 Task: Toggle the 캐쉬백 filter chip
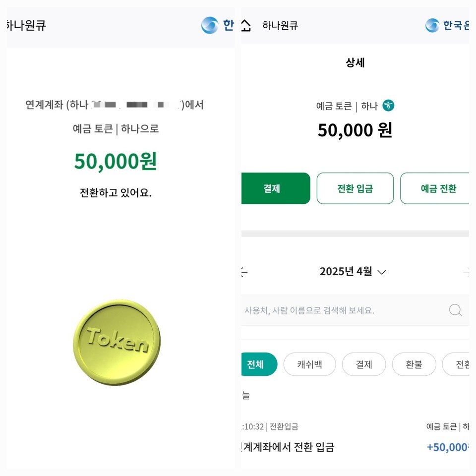[309, 364]
